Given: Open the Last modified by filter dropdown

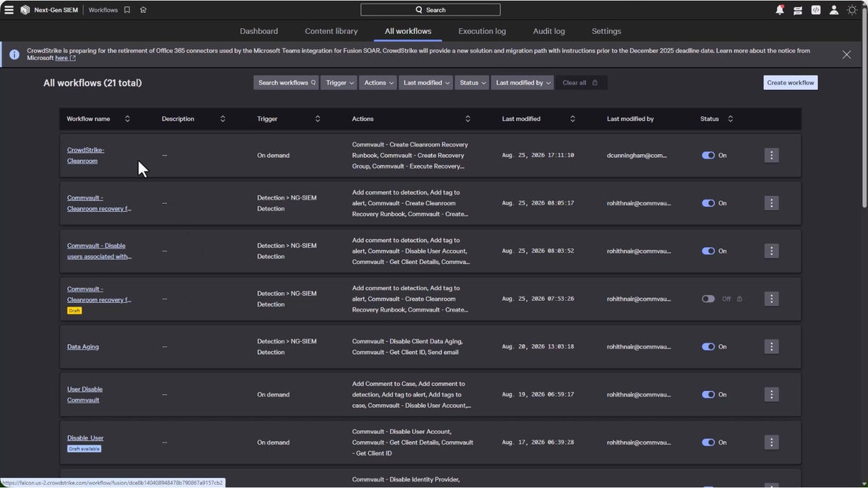Looking at the screenshot, I should 522,82.
